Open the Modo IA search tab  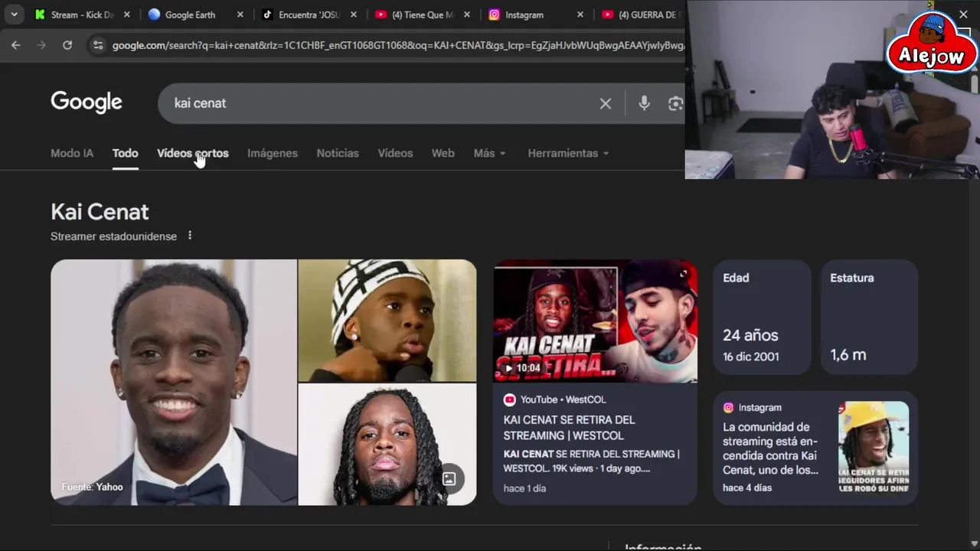[x=72, y=153]
